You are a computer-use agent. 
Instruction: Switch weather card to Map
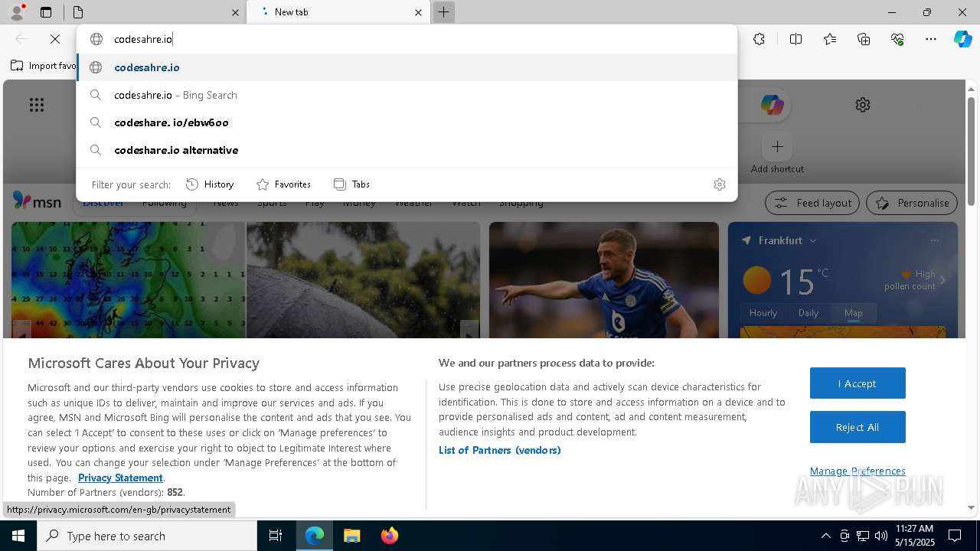[x=853, y=313]
